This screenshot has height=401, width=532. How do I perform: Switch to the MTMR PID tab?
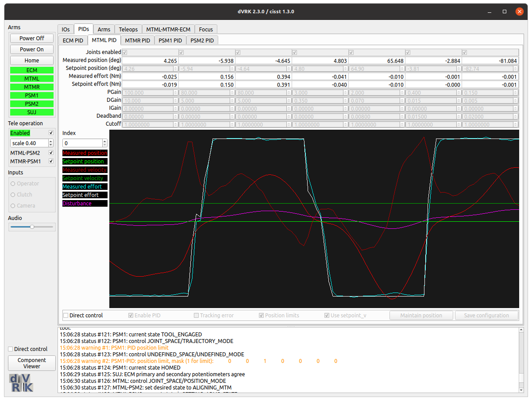point(137,40)
